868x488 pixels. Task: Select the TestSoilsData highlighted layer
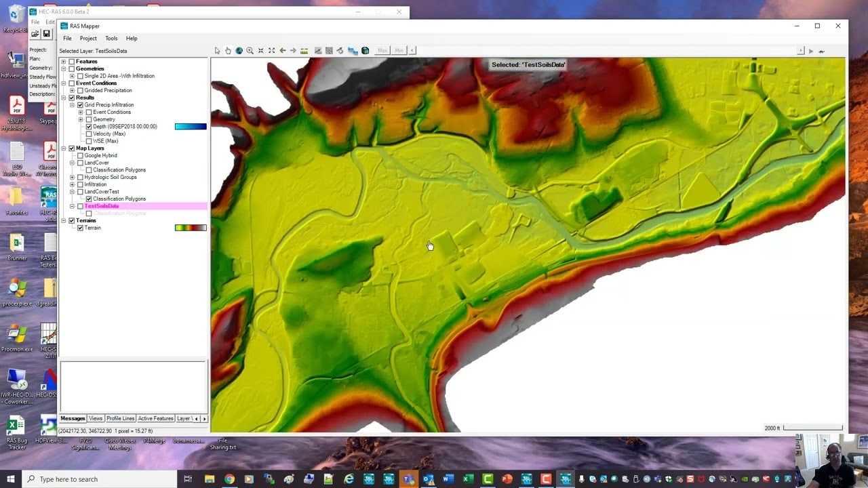click(x=102, y=206)
